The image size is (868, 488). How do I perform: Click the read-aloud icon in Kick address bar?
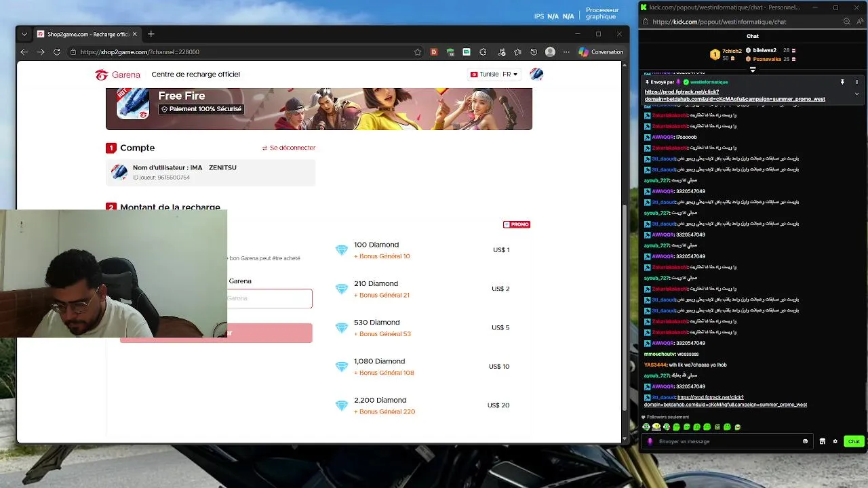coord(860,22)
